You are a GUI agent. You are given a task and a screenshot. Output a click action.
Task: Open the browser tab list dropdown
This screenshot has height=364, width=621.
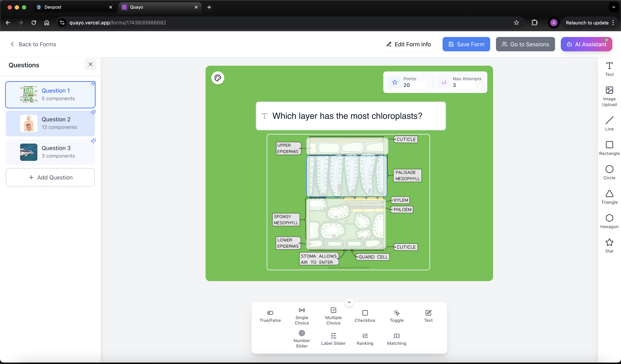tap(614, 7)
